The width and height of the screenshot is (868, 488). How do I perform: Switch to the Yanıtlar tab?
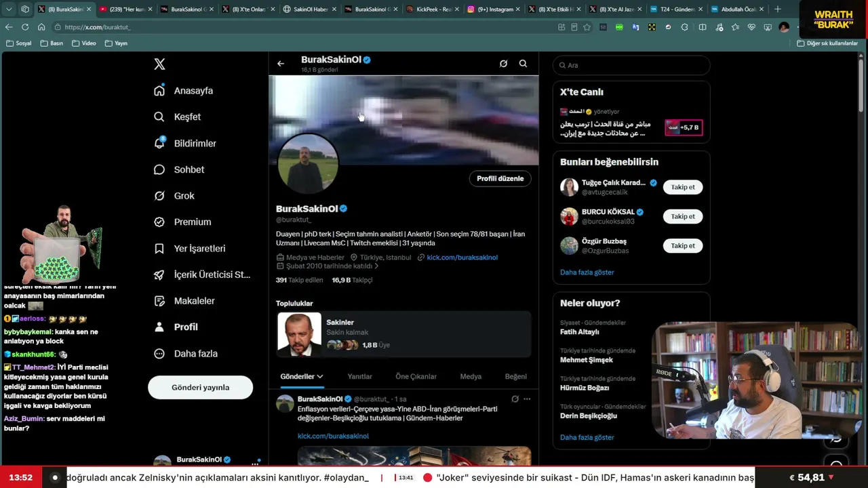[x=359, y=376]
